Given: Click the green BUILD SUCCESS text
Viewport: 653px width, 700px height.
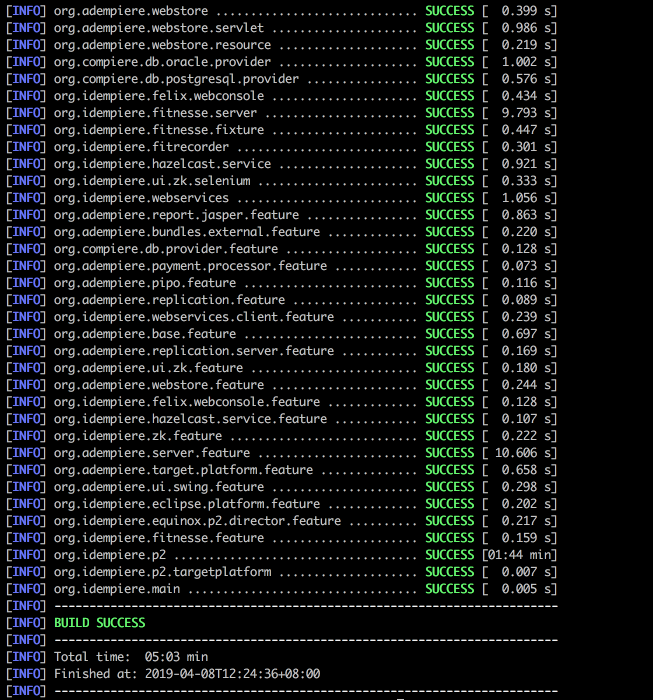Looking at the screenshot, I should [x=99, y=622].
